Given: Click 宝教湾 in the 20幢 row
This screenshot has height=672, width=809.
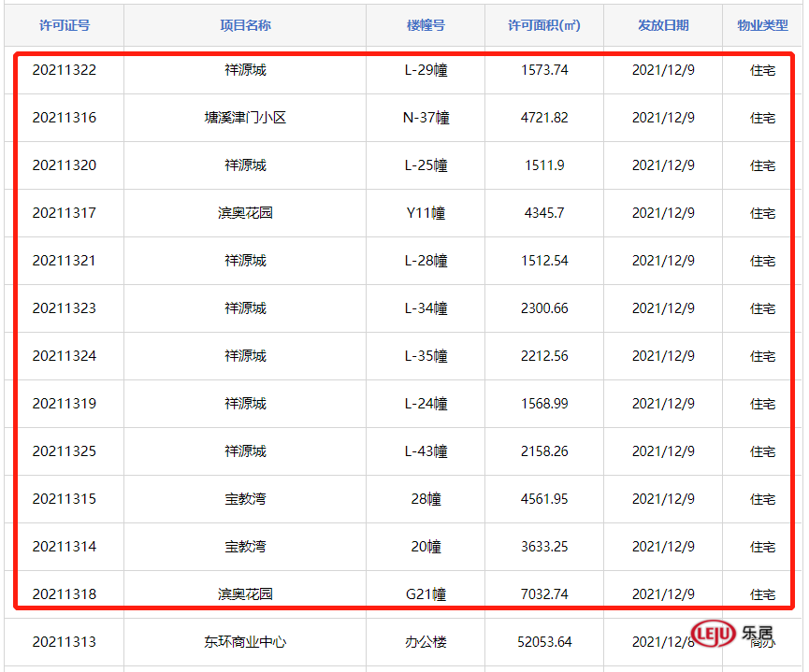Looking at the screenshot, I should [245, 547].
